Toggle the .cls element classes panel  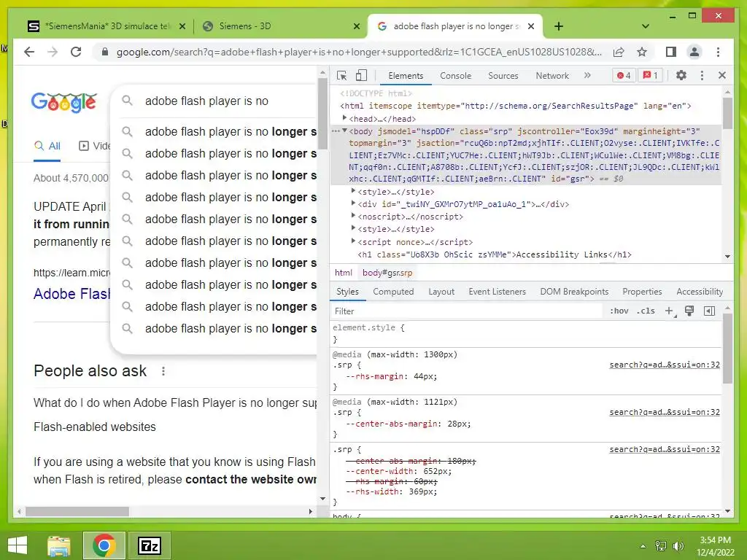[646, 311]
